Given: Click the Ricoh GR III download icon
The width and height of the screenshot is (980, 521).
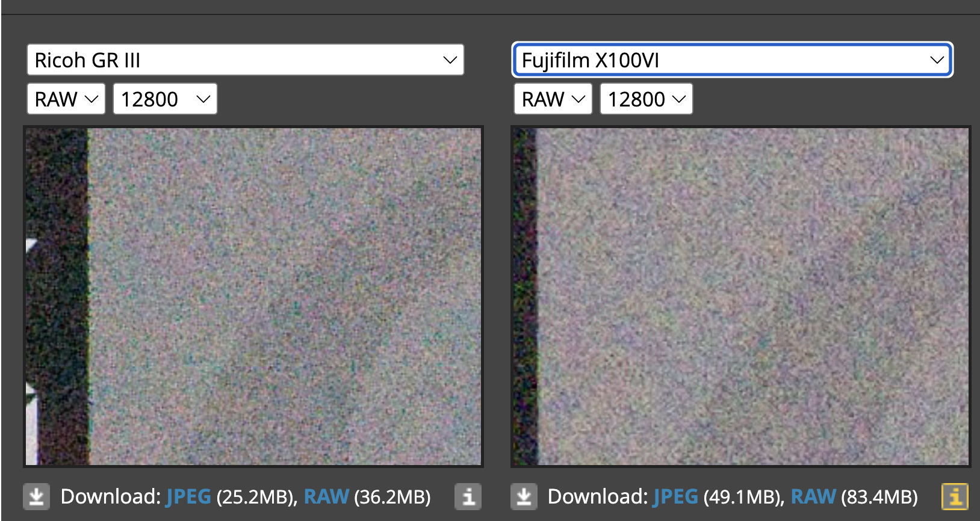Looking at the screenshot, I should (x=36, y=497).
